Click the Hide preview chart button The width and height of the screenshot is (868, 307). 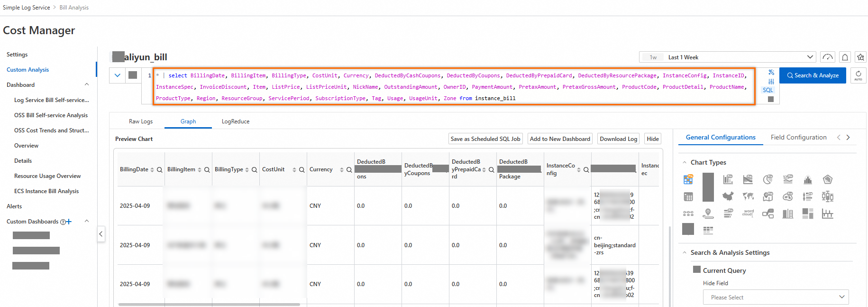click(x=653, y=139)
